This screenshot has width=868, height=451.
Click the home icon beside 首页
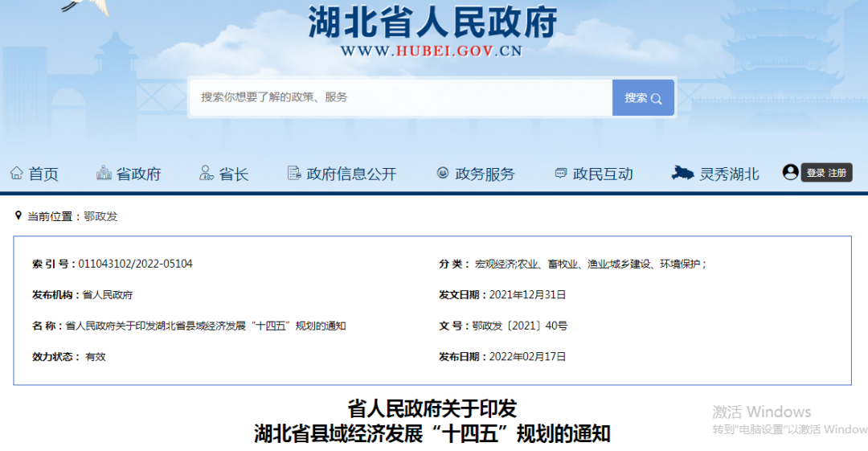coord(17,173)
